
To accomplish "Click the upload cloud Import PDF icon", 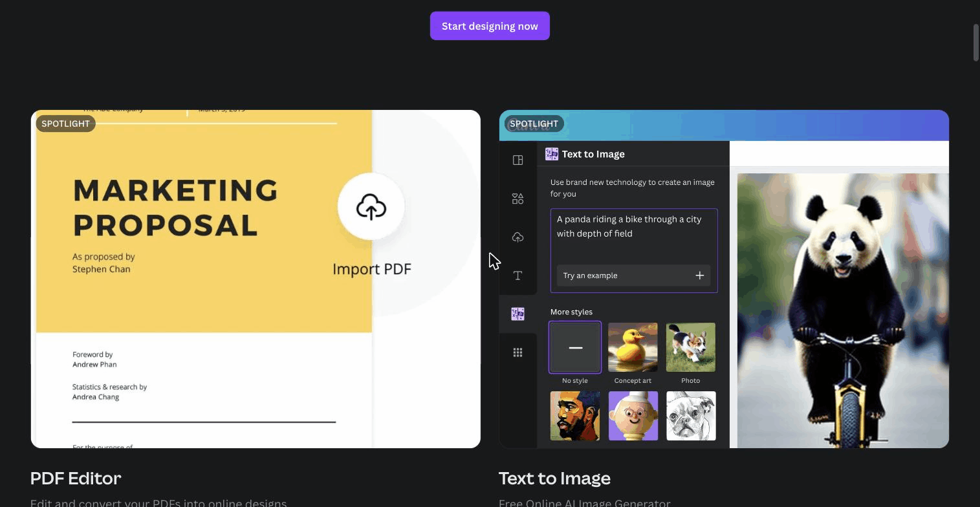I will coord(371,207).
